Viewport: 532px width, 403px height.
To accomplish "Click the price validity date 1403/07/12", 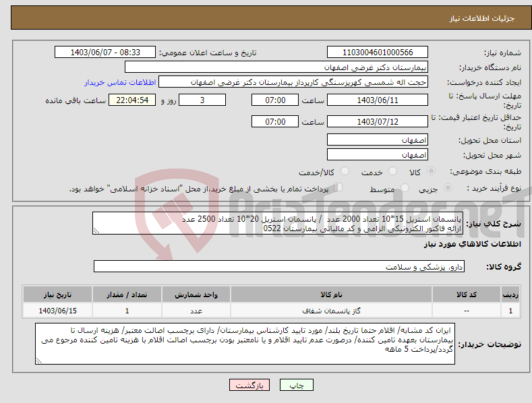I will (x=378, y=121).
